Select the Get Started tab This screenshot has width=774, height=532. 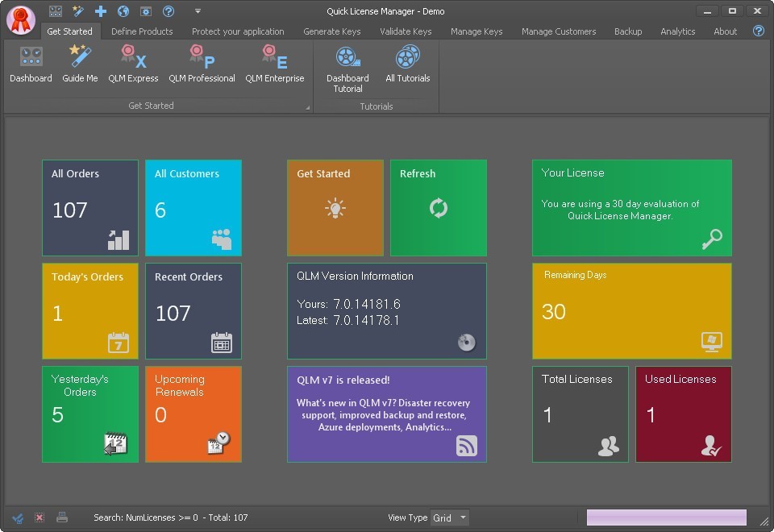tap(69, 31)
